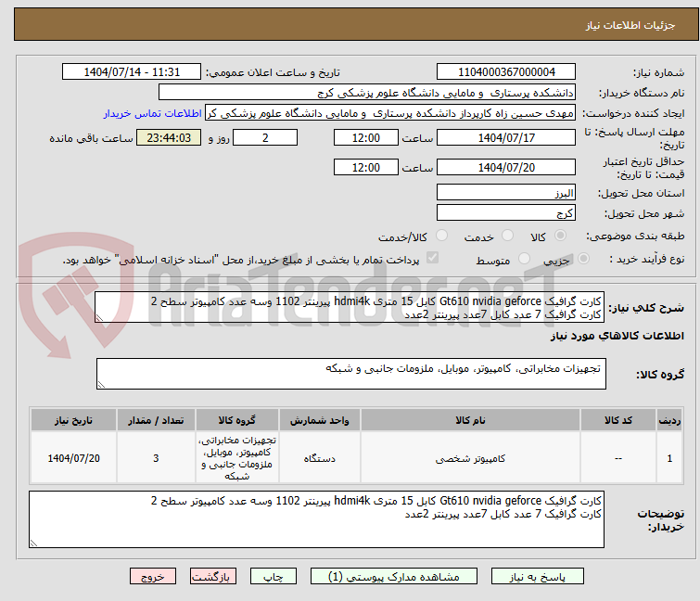The image size is (700, 601).
Task: Click the نام دستگاه خریدار field
Action: (x=367, y=93)
